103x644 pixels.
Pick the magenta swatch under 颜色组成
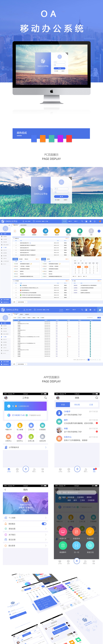60,138
